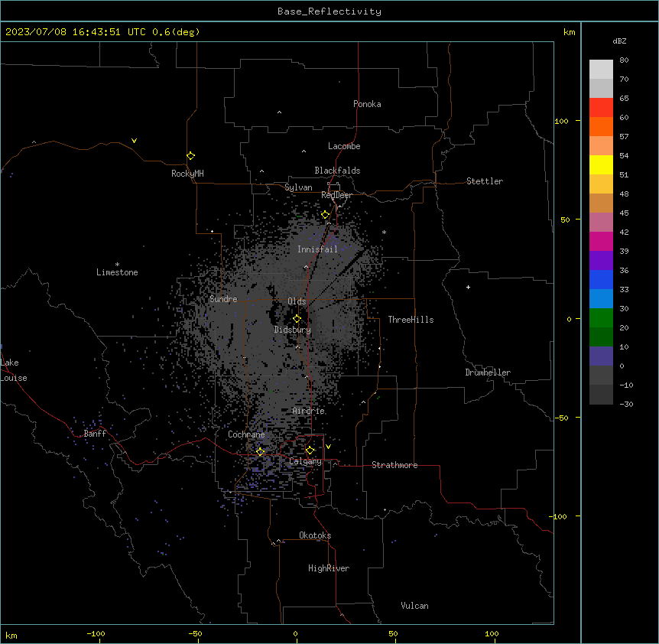The image size is (659, 644).
Task: Click the Airdrie city label
Action: click(309, 411)
